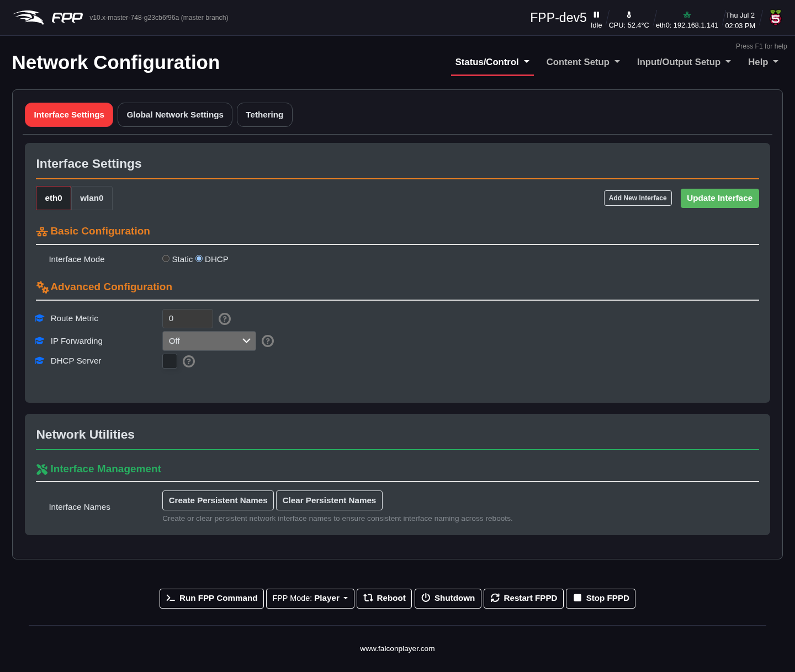Click the Restart FPPD button
This screenshot has width=795, height=672.
pyautogui.click(x=523, y=599)
